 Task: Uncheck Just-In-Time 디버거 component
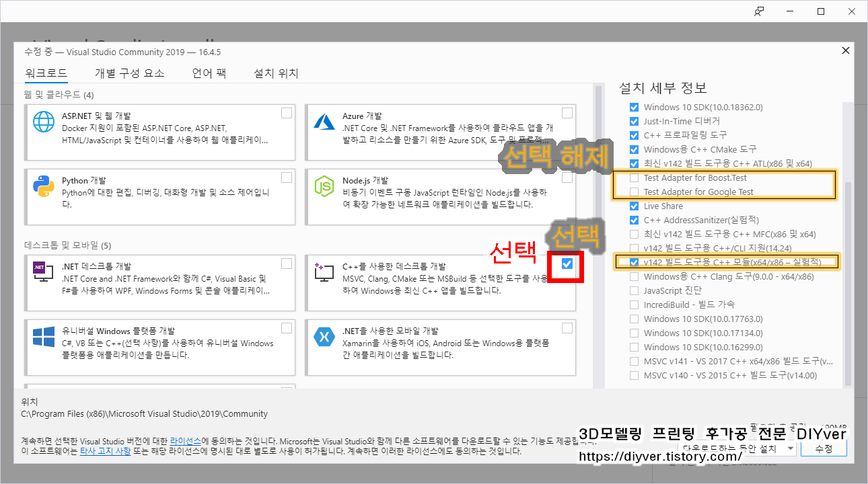point(634,121)
